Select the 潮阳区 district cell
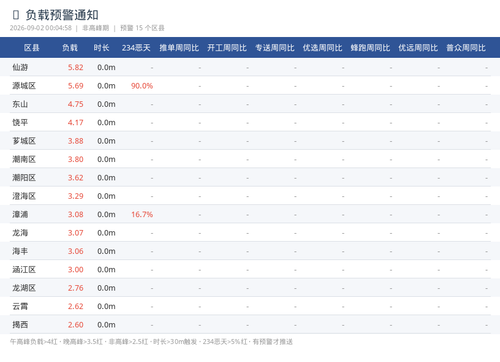The height and width of the screenshot is (362, 500). click(24, 178)
